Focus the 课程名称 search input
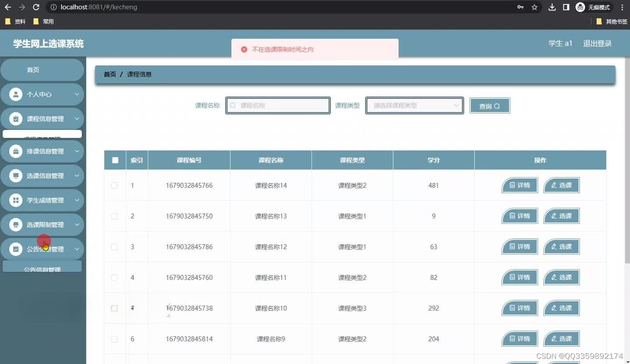The height and width of the screenshot is (364, 630). (x=278, y=105)
